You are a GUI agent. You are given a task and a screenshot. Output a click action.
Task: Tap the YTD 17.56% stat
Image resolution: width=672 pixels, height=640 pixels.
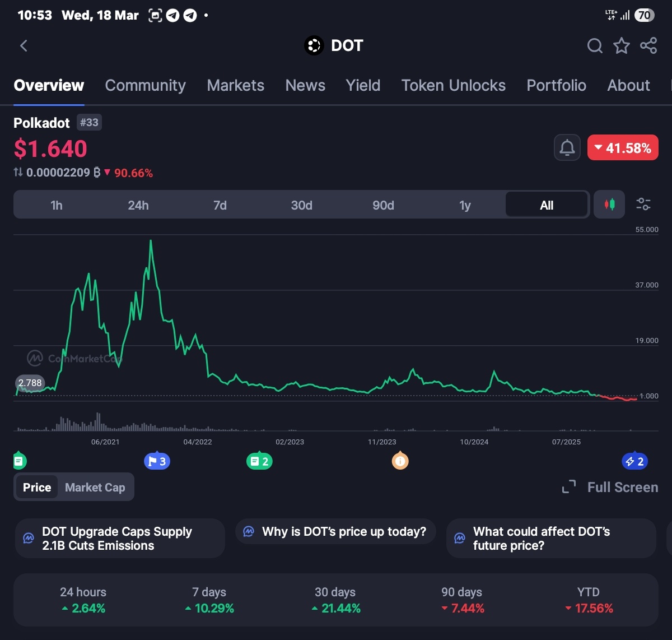589,600
